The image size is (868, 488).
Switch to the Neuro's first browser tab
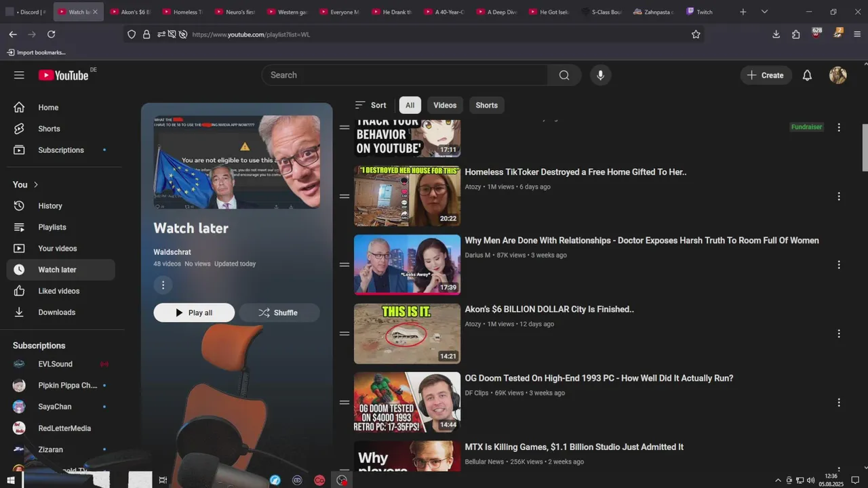click(234, 12)
